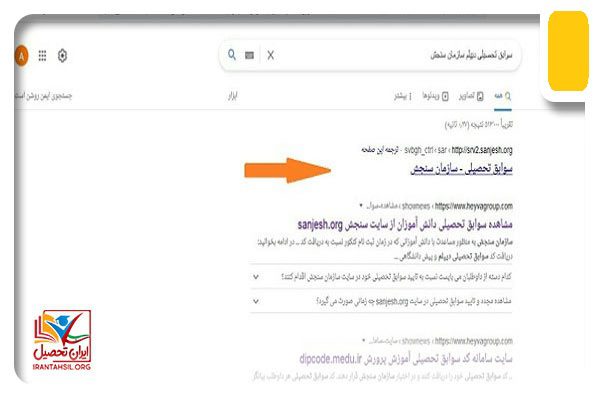This screenshot has width=600, height=400.
Task: Click the heyvagroup.com URL above second result
Action: pyautogui.click(x=474, y=206)
